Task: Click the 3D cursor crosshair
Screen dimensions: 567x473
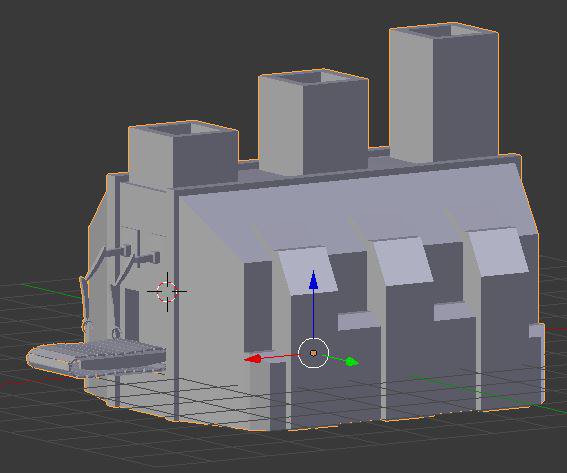Action: coord(167,291)
